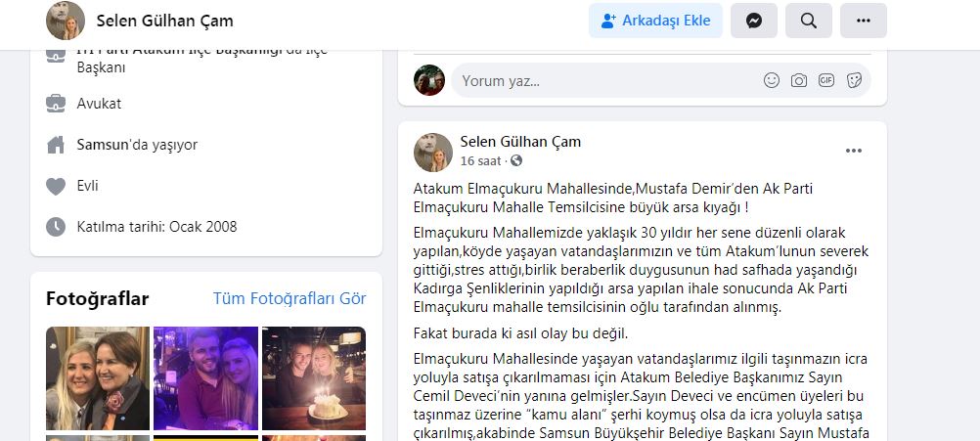Viewport: 980px width, 441px height.
Task: Open profile options three-dot menu in header
Action: (x=864, y=21)
